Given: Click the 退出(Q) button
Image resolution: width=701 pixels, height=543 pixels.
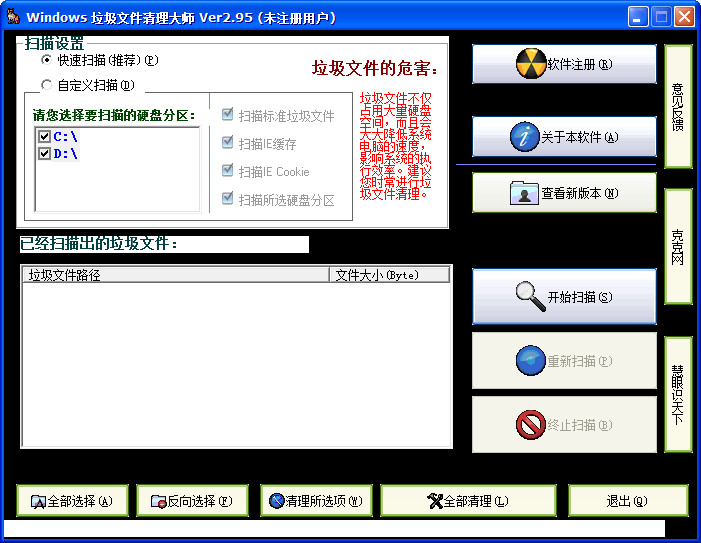Looking at the screenshot, I should click(x=628, y=501).
